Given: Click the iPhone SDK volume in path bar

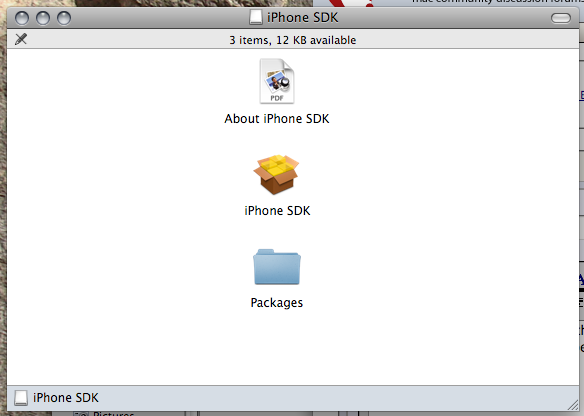Looking at the screenshot, I should tap(56, 398).
